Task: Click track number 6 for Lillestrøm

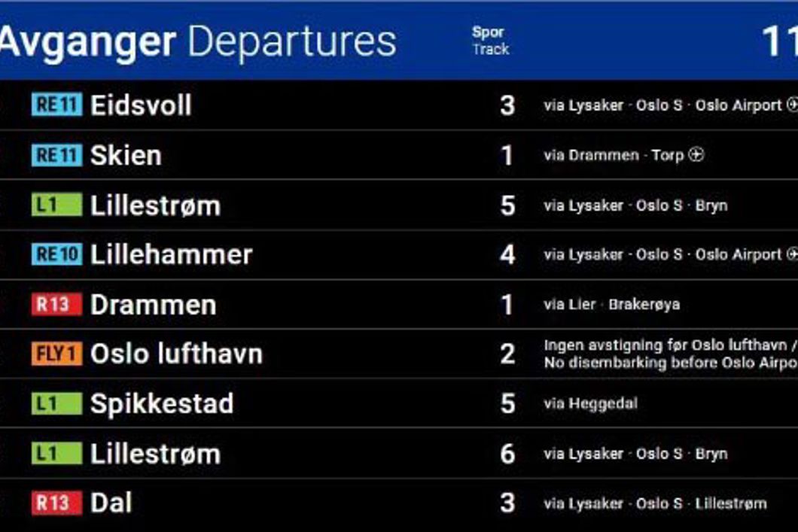Action: coord(507,454)
